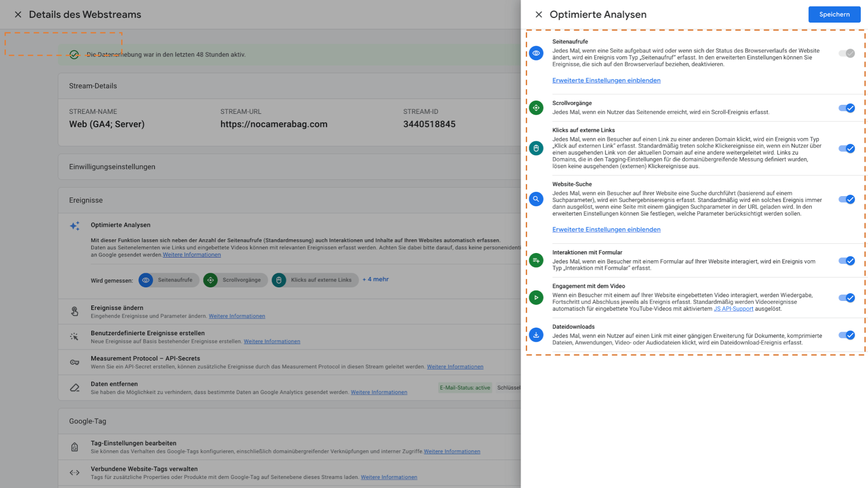
Task: Disable the Dateidownloads switch
Action: pyautogui.click(x=846, y=335)
